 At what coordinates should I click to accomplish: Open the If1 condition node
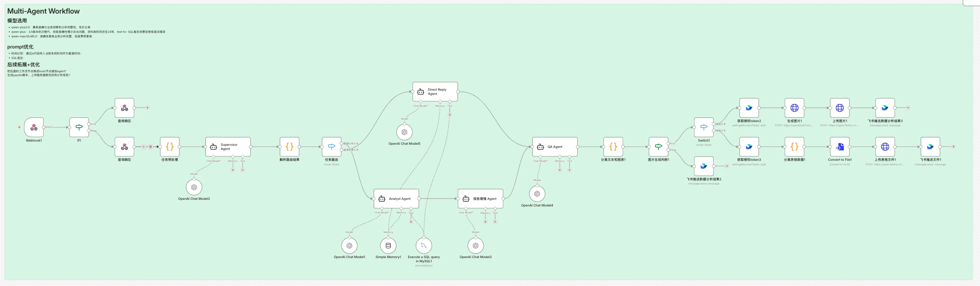point(79,127)
